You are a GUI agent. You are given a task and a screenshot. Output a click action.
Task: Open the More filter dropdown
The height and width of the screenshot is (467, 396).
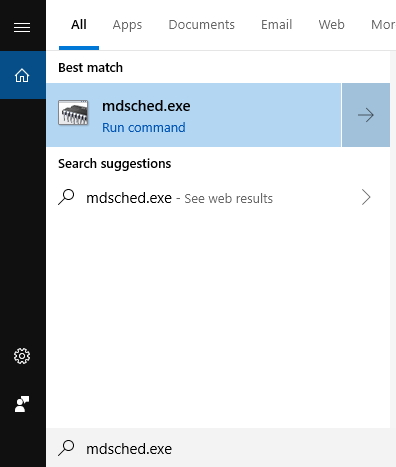pyautogui.click(x=383, y=25)
